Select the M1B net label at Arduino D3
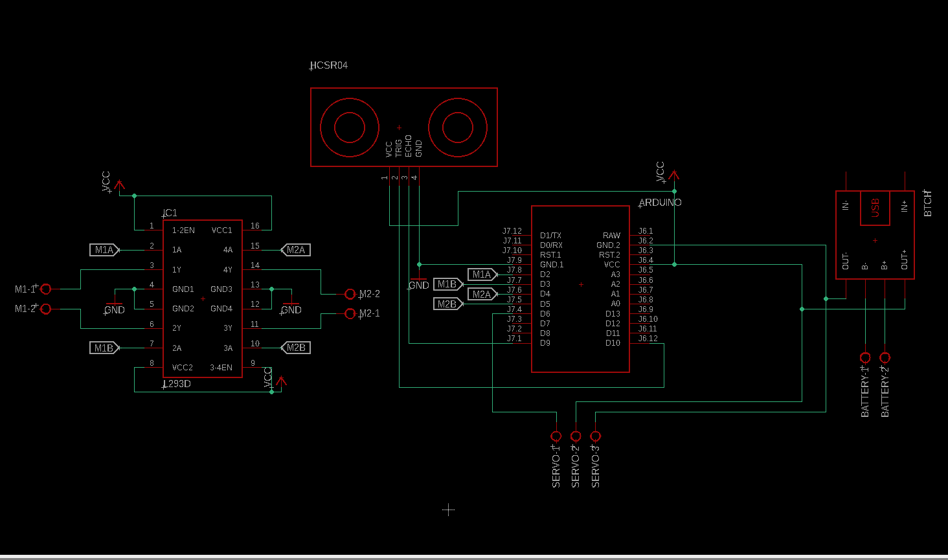The height and width of the screenshot is (560, 948). tap(448, 284)
